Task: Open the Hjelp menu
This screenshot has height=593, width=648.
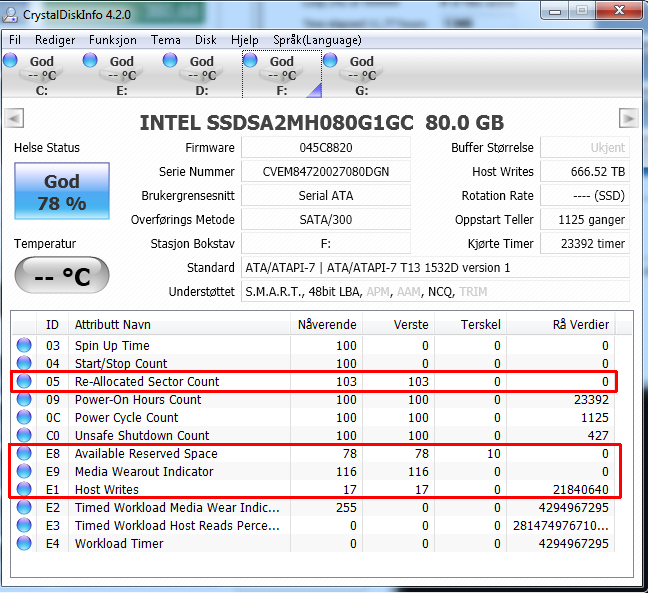Action: 245,40
